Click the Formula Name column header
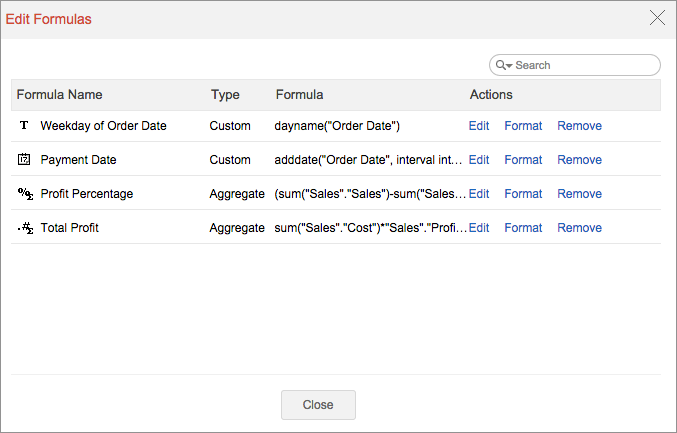This screenshot has height=433, width=677. pyautogui.click(x=60, y=95)
